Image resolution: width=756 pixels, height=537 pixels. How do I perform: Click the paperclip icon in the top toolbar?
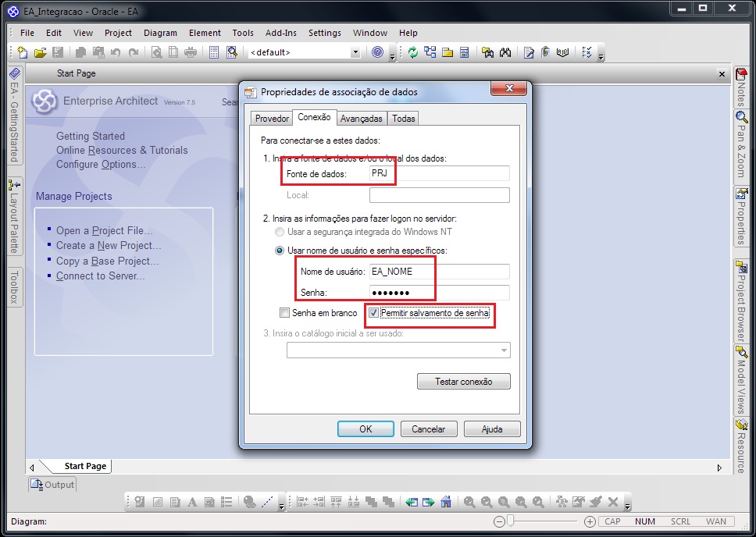(545, 52)
